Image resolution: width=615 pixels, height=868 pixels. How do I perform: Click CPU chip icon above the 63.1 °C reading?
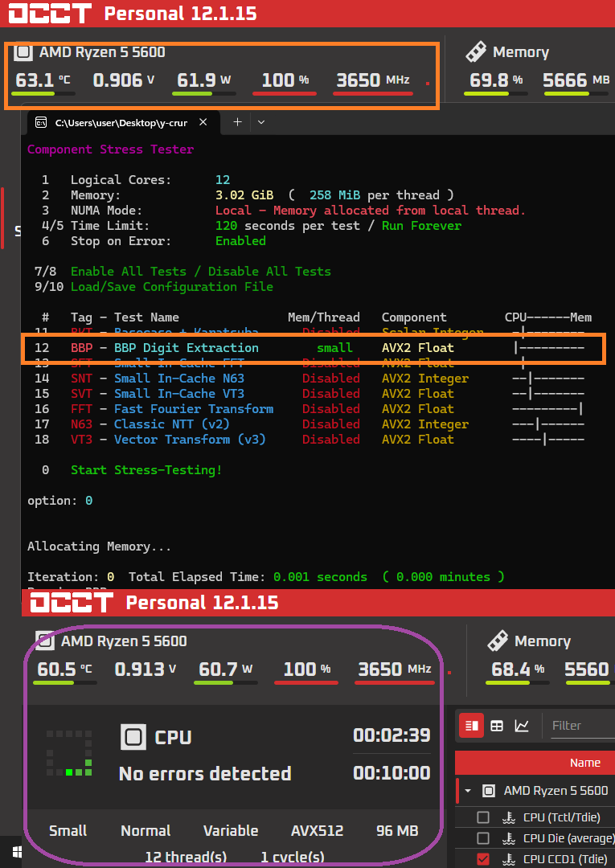(23, 52)
